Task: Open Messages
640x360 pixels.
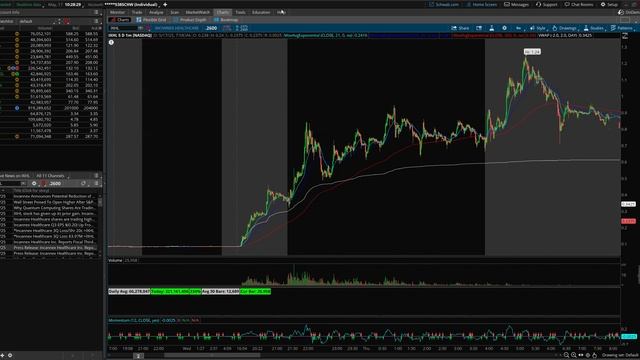Action: click(516, 4)
